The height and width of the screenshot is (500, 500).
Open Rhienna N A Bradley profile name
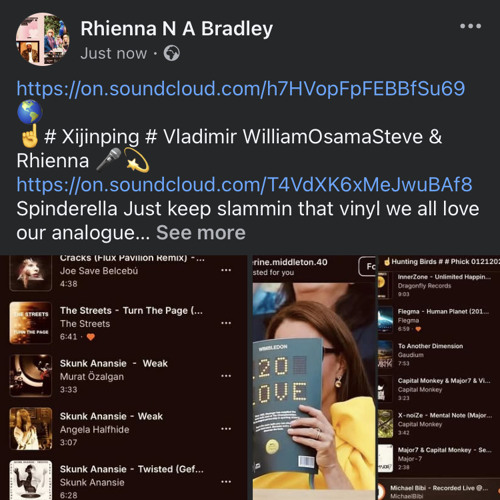point(177,29)
